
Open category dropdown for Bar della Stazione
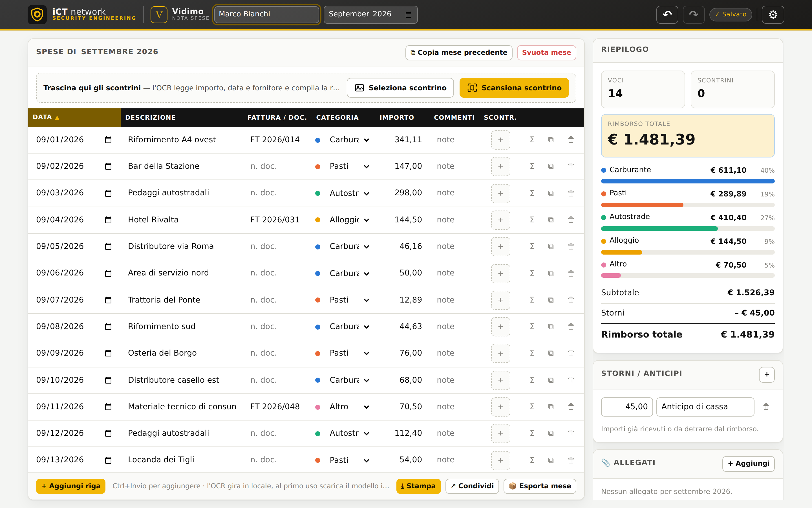pos(349,166)
